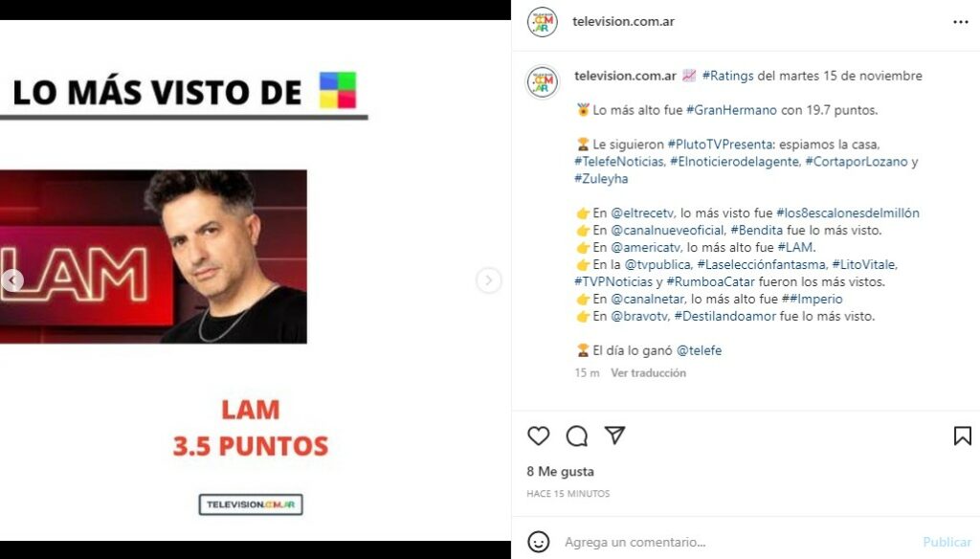Click the 'Publicar' button
This screenshot has width=980, height=559.
click(947, 542)
